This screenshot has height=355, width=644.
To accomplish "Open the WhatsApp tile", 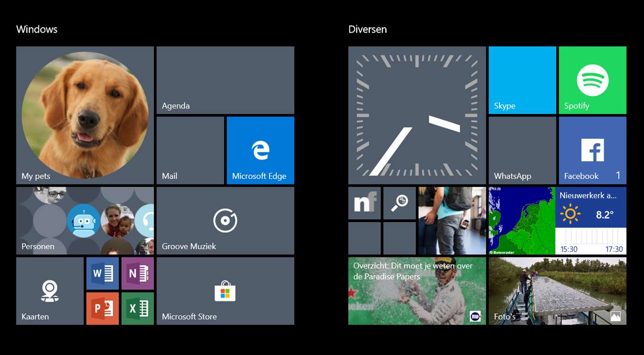I will [x=522, y=150].
